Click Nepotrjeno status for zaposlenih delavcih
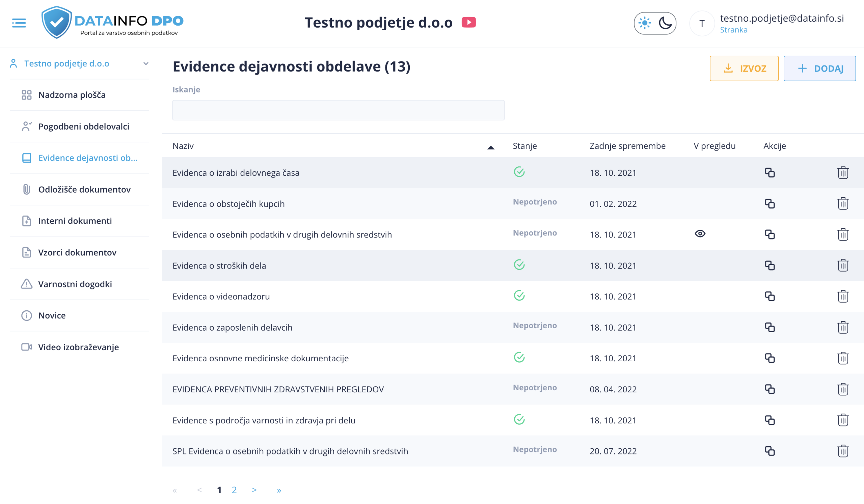This screenshot has height=504, width=864. pyautogui.click(x=535, y=326)
